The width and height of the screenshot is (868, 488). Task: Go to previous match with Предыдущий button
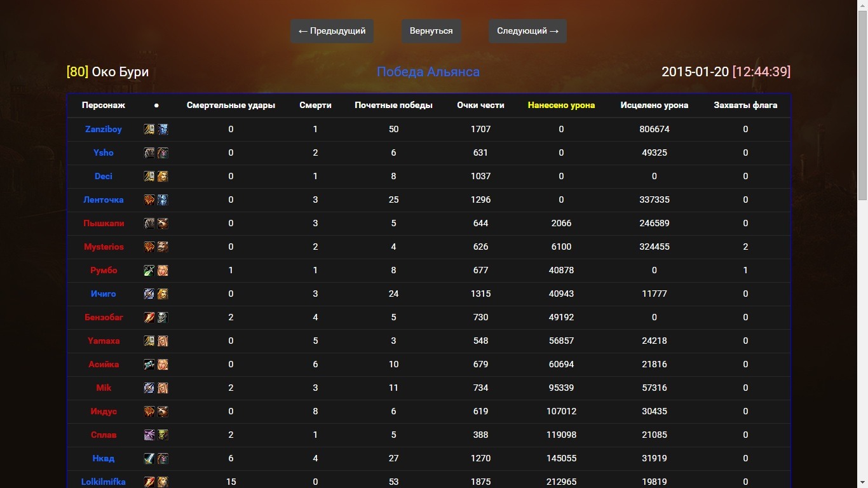point(332,31)
